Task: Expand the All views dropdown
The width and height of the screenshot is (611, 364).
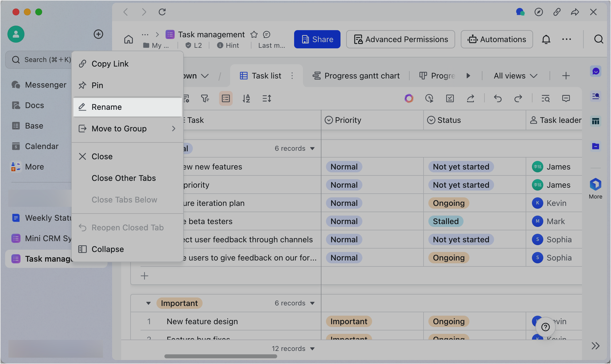Action: pos(515,76)
